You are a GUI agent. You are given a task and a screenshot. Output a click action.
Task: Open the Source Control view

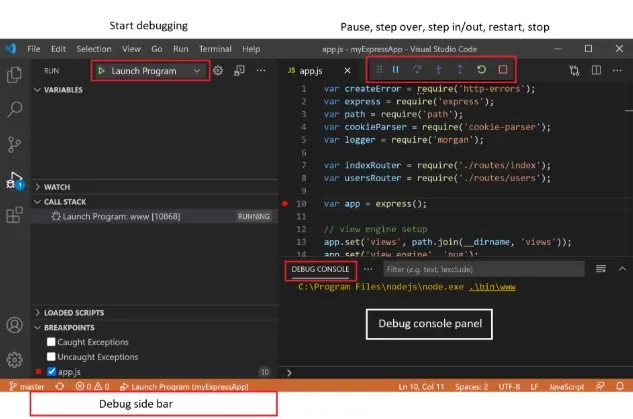tap(15, 145)
